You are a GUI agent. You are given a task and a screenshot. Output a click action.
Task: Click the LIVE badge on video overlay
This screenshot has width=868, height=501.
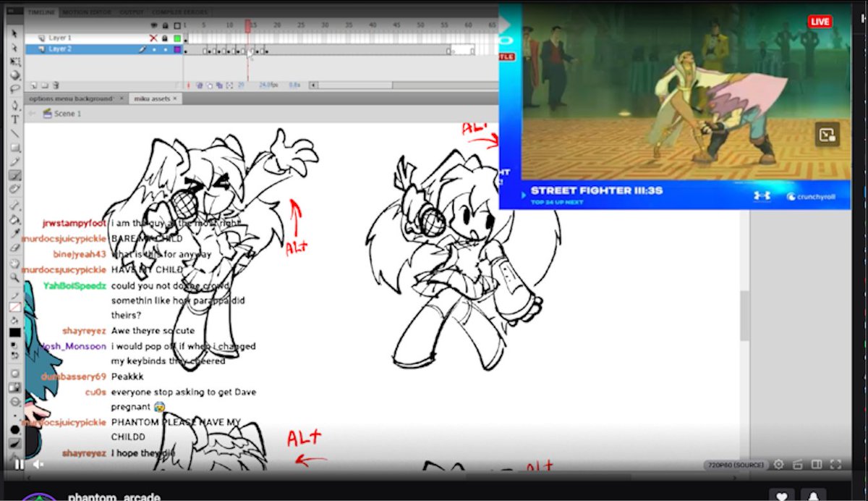pos(820,22)
